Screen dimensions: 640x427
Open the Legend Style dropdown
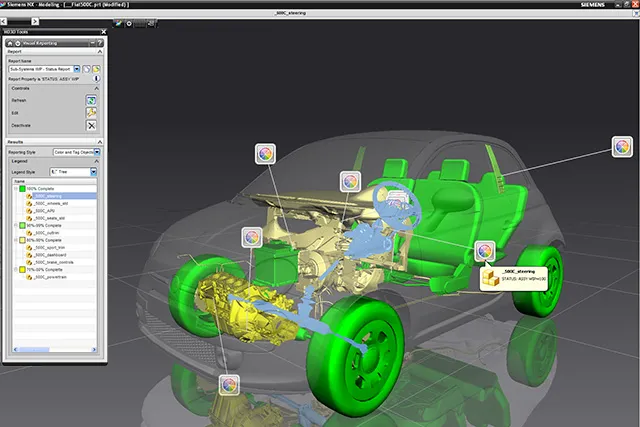coord(93,172)
